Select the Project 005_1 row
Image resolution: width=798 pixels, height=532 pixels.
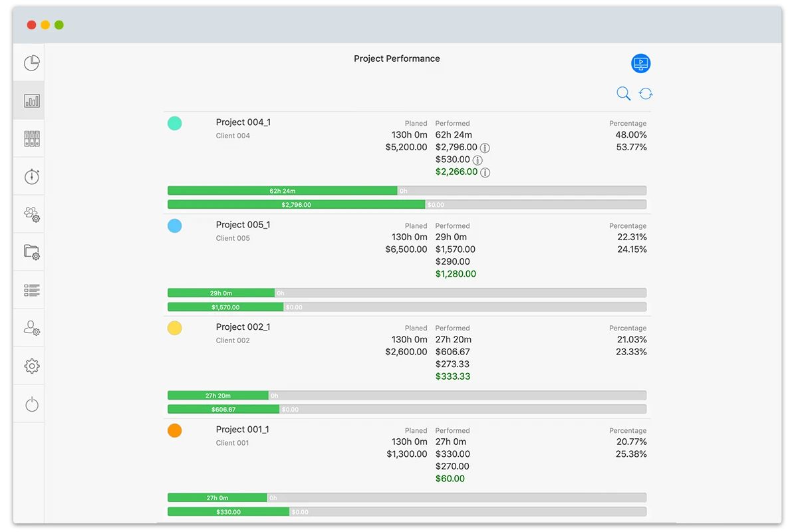[x=243, y=225]
